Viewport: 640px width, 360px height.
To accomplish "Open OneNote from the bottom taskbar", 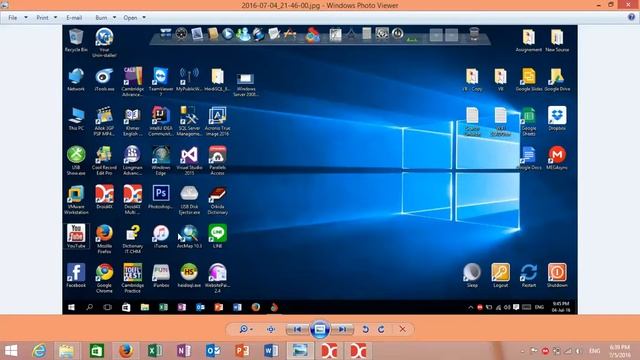I will point(184,351).
